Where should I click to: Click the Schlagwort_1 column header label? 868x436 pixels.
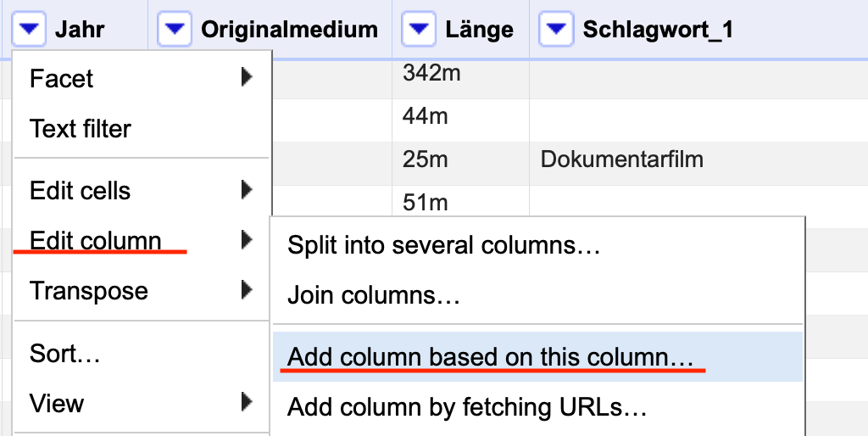tap(658, 30)
